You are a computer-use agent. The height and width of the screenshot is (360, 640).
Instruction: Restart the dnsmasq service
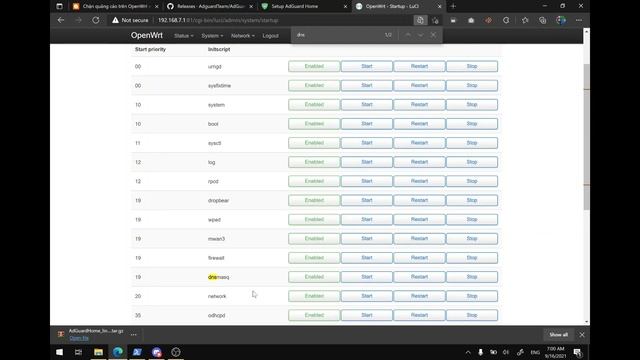(419, 277)
